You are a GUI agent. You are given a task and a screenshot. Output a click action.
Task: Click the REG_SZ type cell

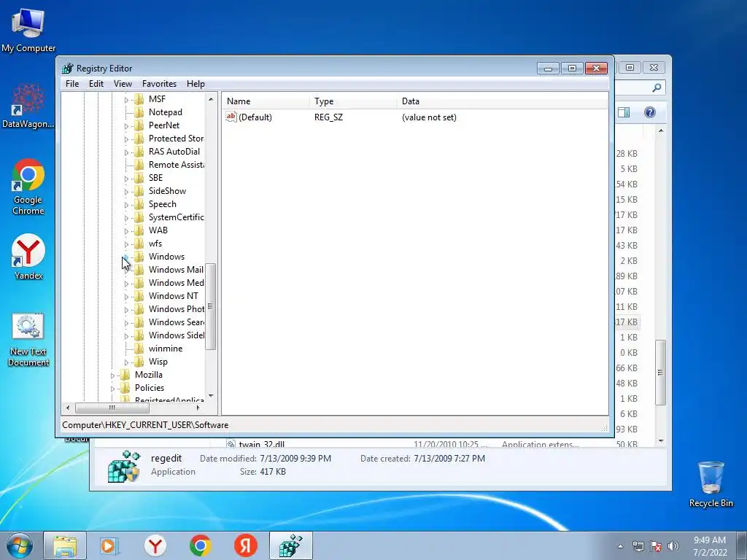pyautogui.click(x=328, y=117)
